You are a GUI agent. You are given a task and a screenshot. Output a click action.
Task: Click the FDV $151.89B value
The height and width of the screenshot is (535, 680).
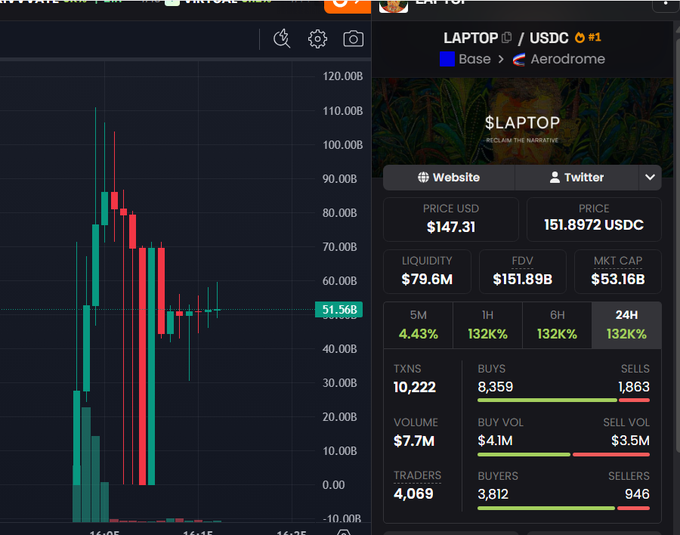click(522, 279)
